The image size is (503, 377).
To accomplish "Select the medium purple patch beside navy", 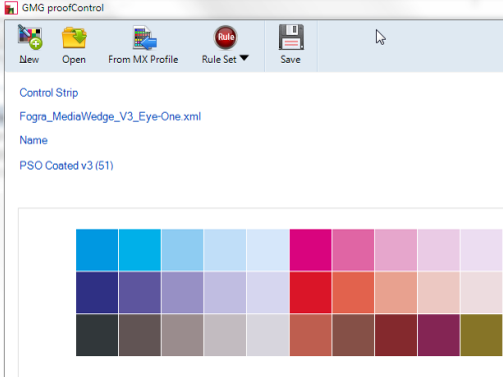I will click(140, 292).
